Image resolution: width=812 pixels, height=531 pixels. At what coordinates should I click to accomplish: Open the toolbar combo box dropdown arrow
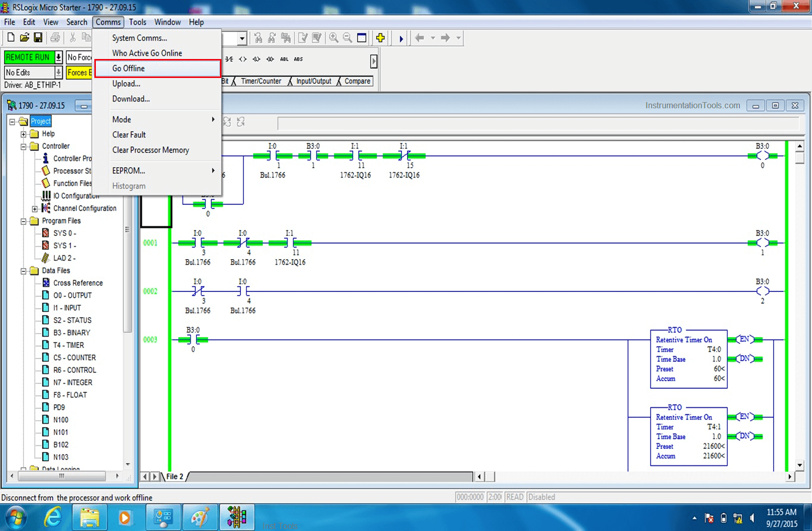(x=242, y=38)
